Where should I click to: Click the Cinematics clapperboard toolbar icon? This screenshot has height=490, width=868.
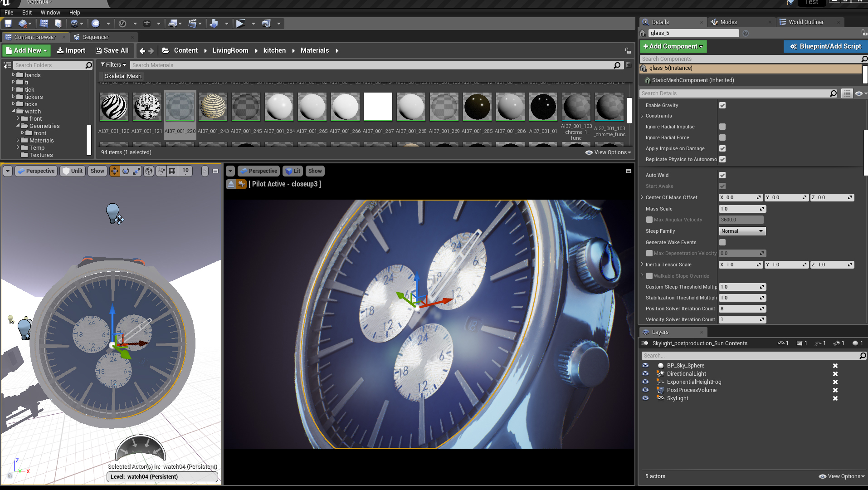pyautogui.click(x=192, y=24)
